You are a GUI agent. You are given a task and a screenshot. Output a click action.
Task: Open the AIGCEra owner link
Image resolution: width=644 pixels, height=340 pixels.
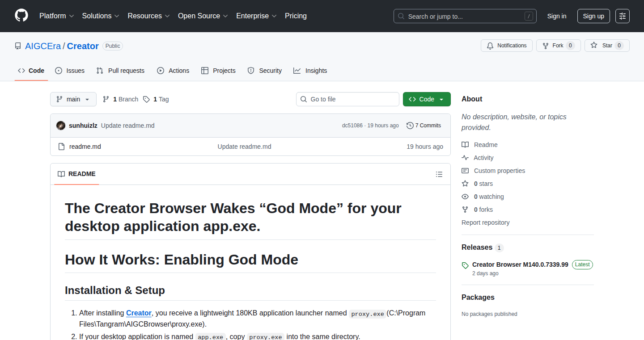tap(43, 46)
